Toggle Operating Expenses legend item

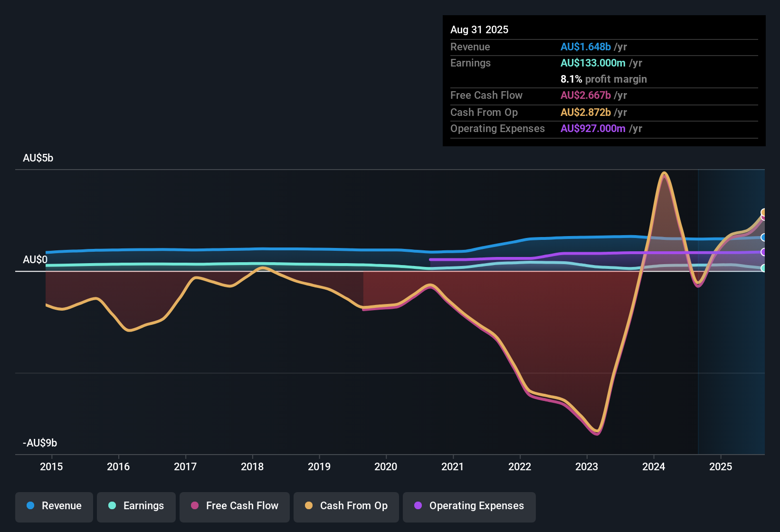(x=469, y=506)
